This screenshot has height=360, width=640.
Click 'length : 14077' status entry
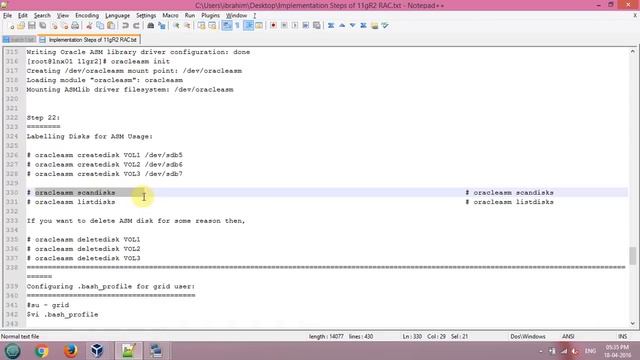tap(326, 337)
